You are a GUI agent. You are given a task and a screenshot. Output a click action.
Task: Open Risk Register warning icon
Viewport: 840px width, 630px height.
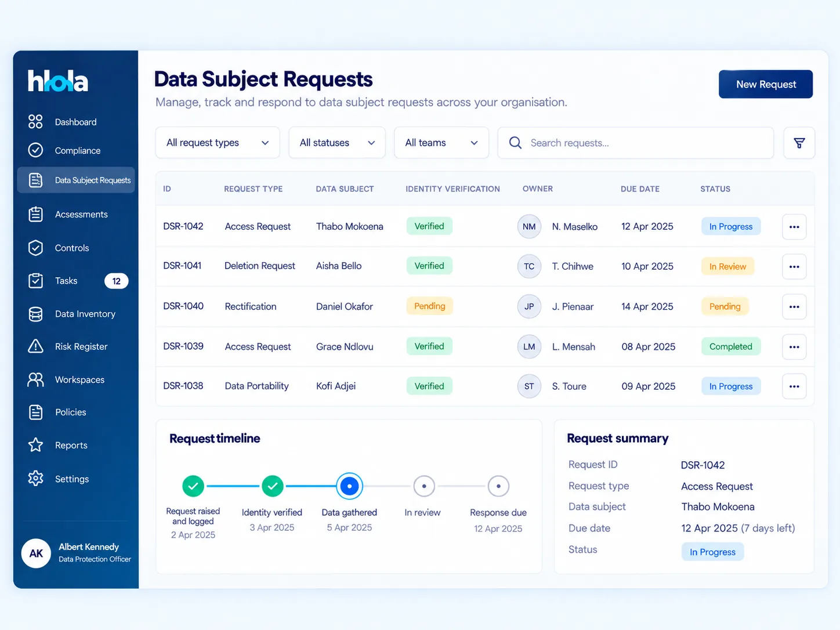[35, 346]
